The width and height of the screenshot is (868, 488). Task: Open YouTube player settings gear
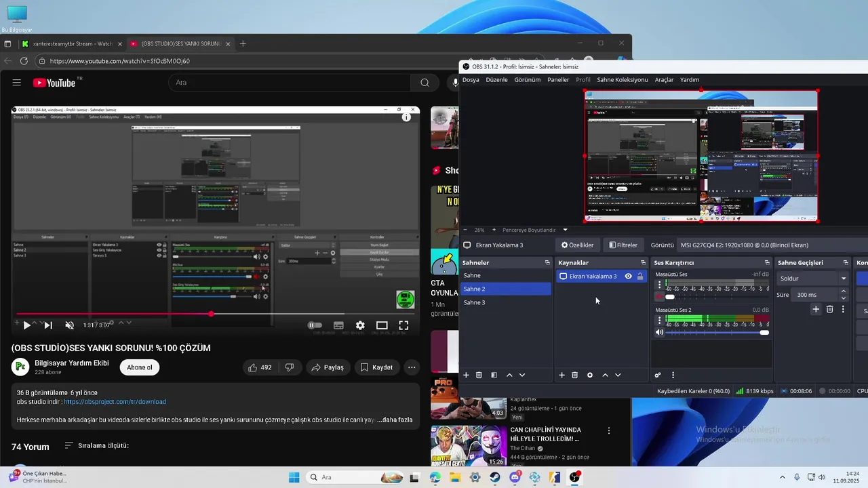(x=360, y=325)
